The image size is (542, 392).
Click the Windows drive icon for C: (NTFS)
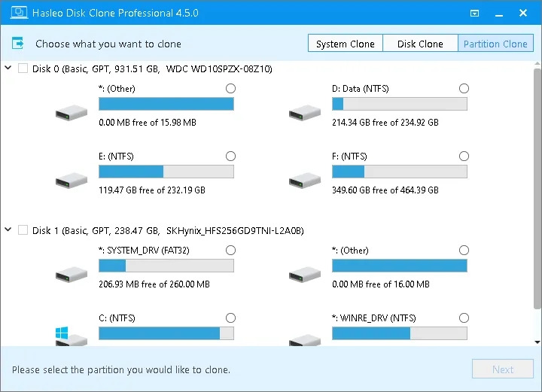pyautogui.click(x=72, y=336)
